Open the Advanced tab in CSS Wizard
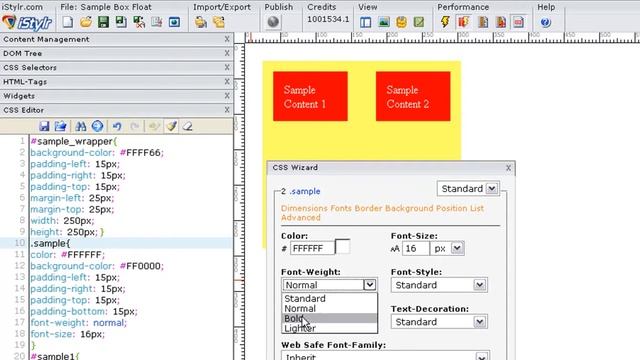 (x=301, y=218)
